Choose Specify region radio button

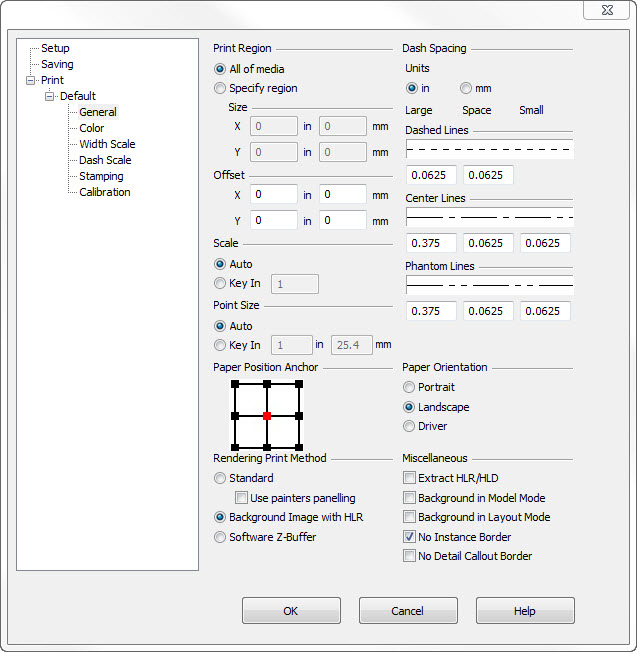coord(220,88)
